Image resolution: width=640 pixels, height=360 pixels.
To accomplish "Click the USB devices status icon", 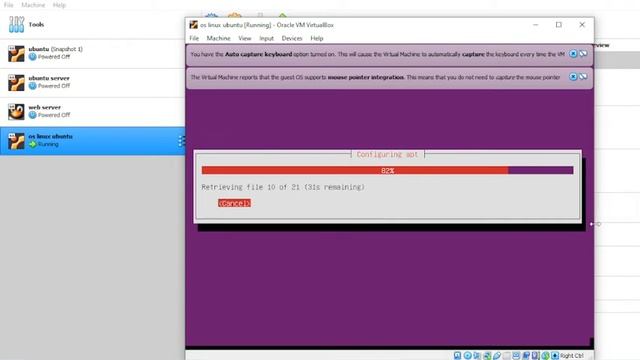I will [497, 356].
